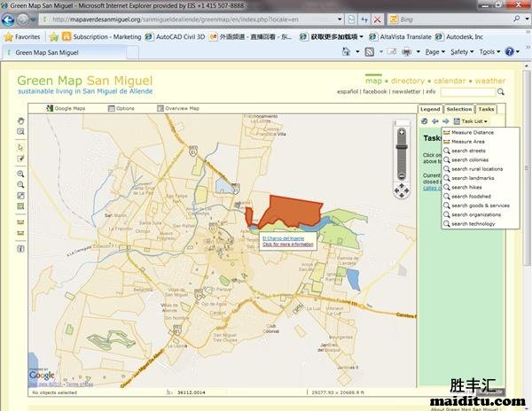Open the 'El Charco del Ingenio' map link

(x=282, y=238)
